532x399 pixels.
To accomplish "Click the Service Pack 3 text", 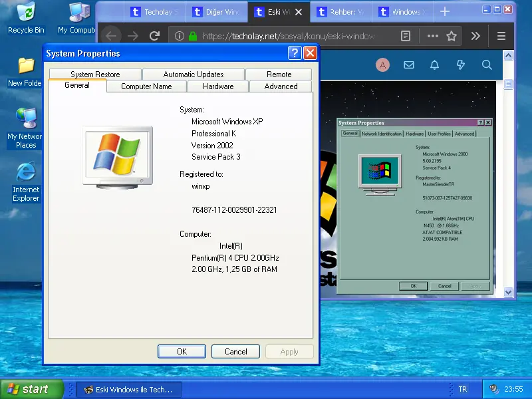I will point(215,157).
